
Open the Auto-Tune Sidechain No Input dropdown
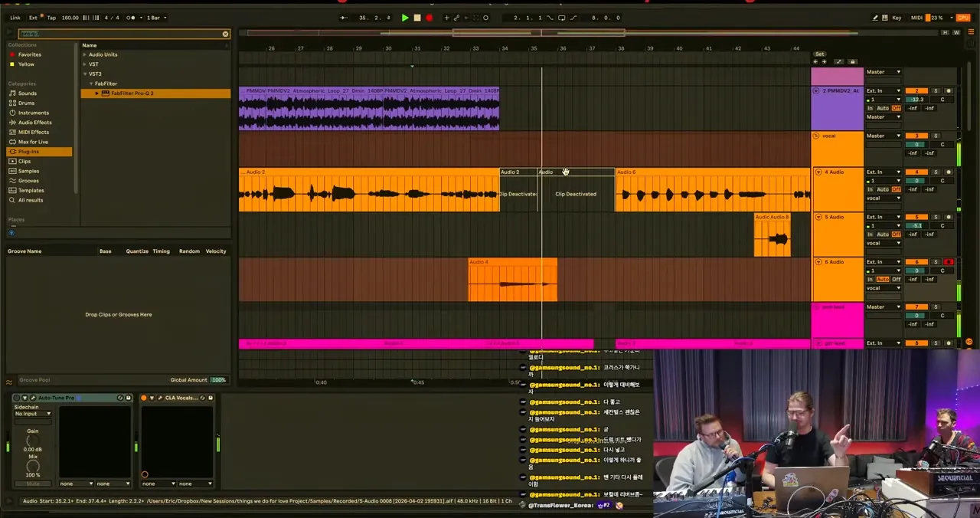[x=33, y=414]
